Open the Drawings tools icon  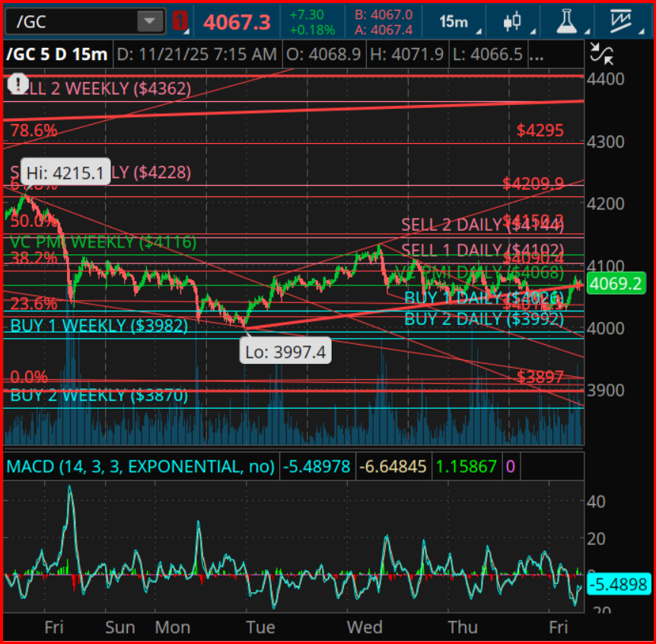tap(620, 21)
